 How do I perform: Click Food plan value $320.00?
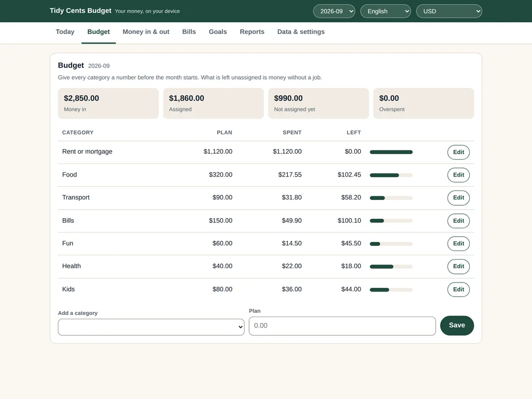pyautogui.click(x=221, y=174)
